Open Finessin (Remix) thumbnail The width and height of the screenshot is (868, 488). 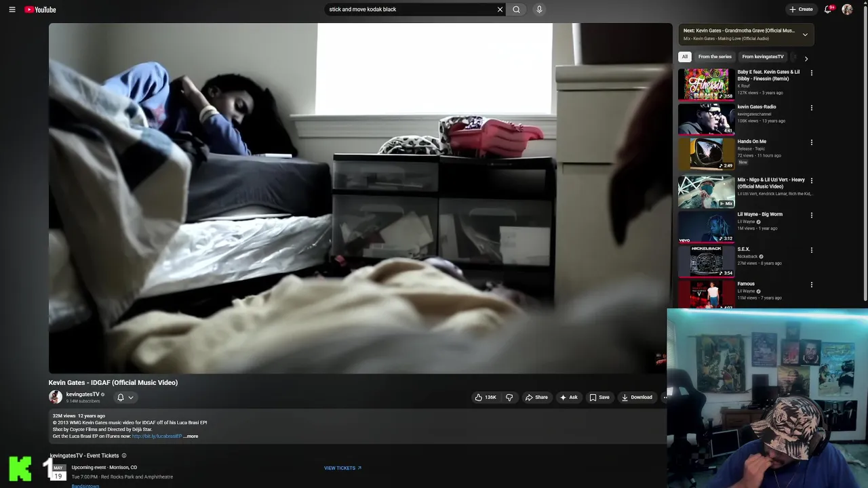coord(707,84)
